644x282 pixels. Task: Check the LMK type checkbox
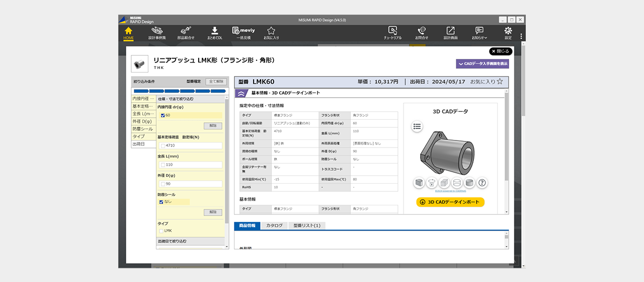tap(162, 231)
